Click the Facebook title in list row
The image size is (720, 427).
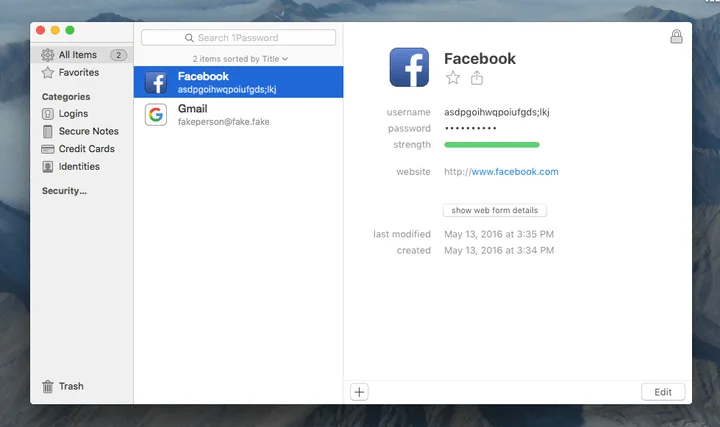(x=203, y=76)
